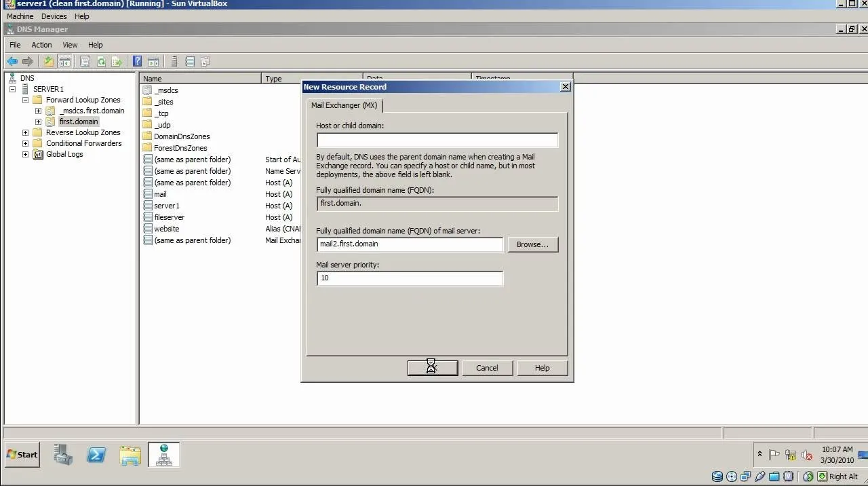Toggle the Show/Hide Console Tree toolbar icon

click(64, 62)
